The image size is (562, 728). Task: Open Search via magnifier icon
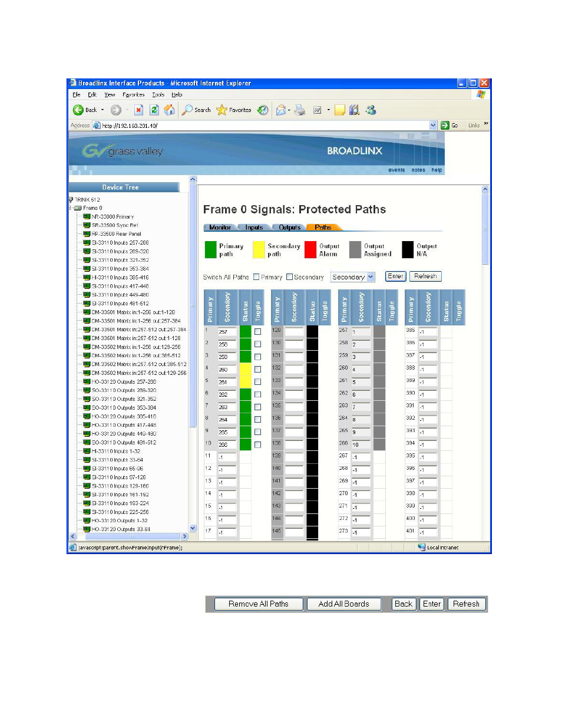pos(187,110)
